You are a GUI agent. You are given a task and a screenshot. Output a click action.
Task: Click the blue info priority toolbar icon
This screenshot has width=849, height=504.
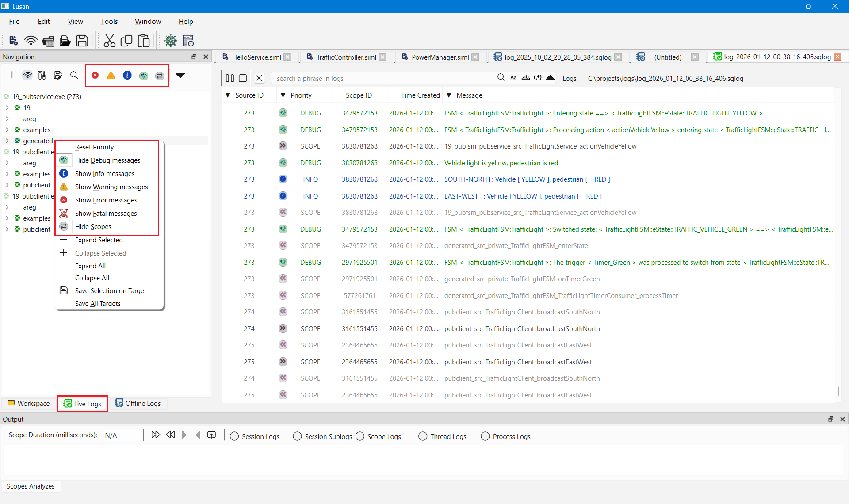click(x=127, y=75)
